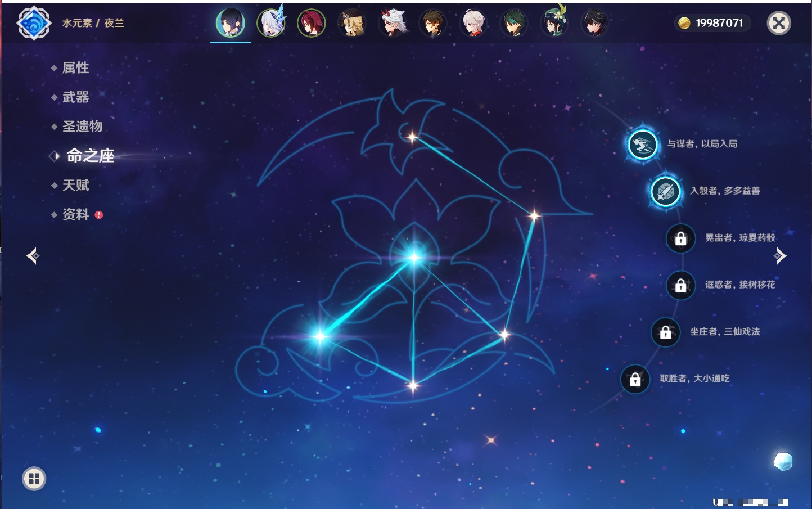Click the topmost star inside the flower outline
Image resolution: width=812 pixels, height=509 pixels.
pyautogui.click(x=412, y=137)
